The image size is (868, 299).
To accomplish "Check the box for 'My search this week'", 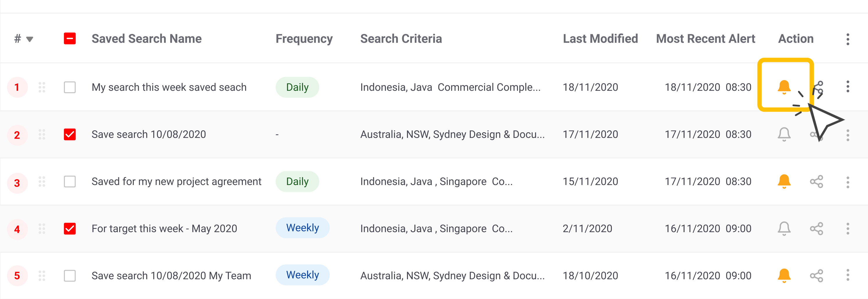I will (70, 87).
